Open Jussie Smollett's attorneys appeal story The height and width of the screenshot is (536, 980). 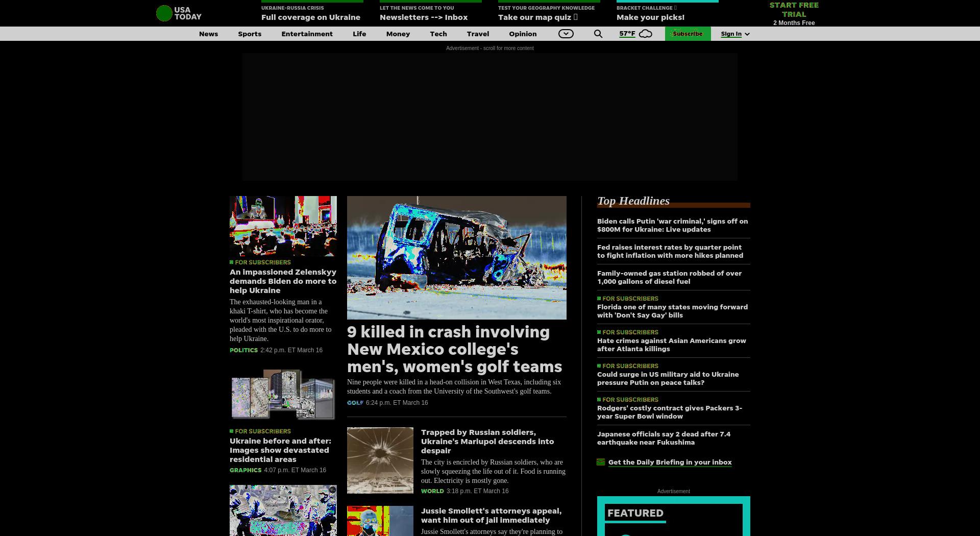[491, 515]
